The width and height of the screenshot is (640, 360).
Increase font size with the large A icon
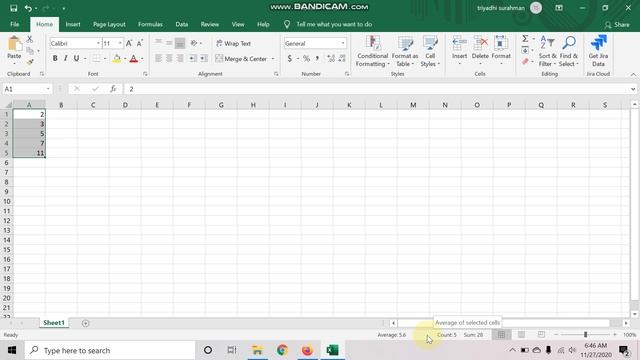129,43
